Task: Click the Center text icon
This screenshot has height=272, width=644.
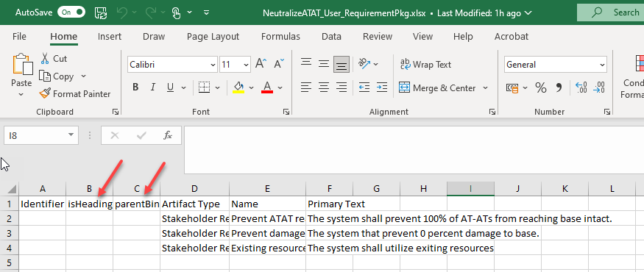Action: [x=324, y=87]
